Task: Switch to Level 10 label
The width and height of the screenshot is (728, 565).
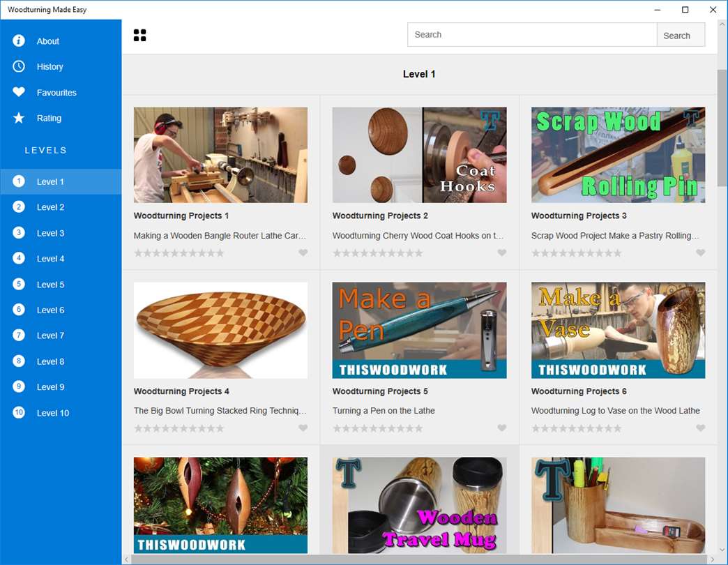Action: (x=53, y=413)
